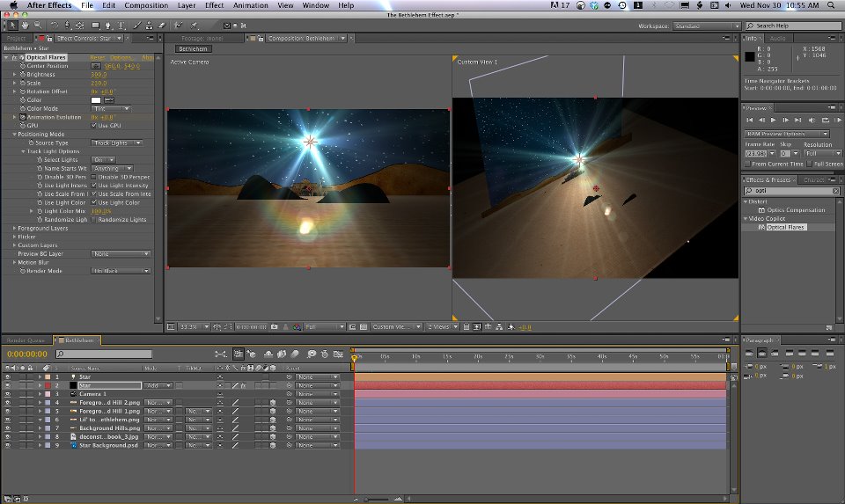
Task: Click the Center Position crosshair button
Action: pos(96,66)
